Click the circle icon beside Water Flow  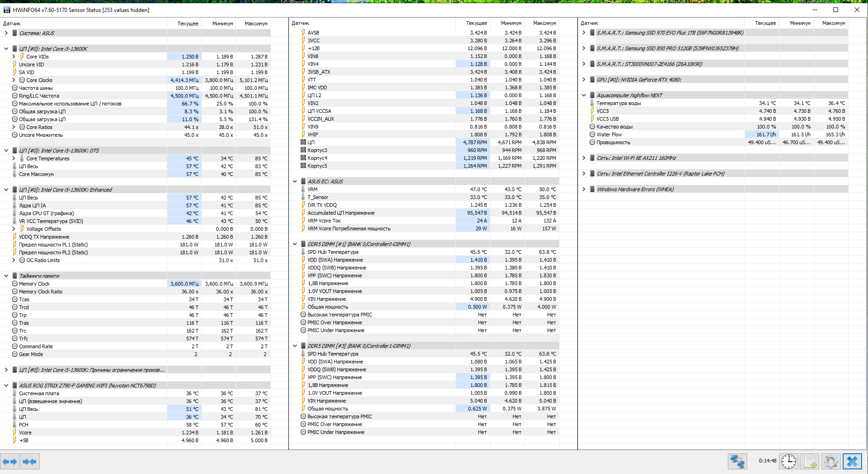point(592,135)
